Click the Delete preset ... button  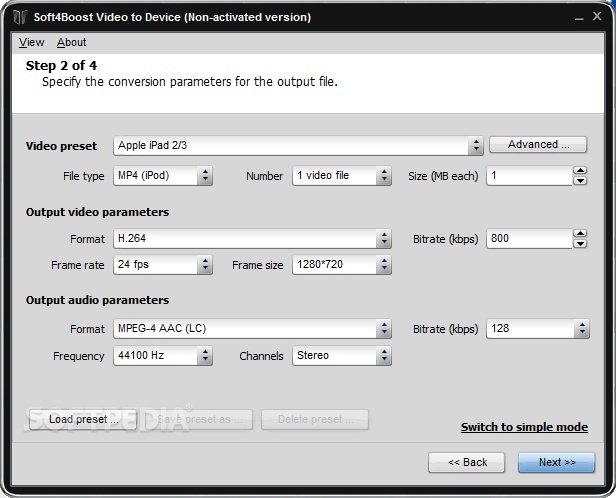pyautogui.click(x=315, y=419)
